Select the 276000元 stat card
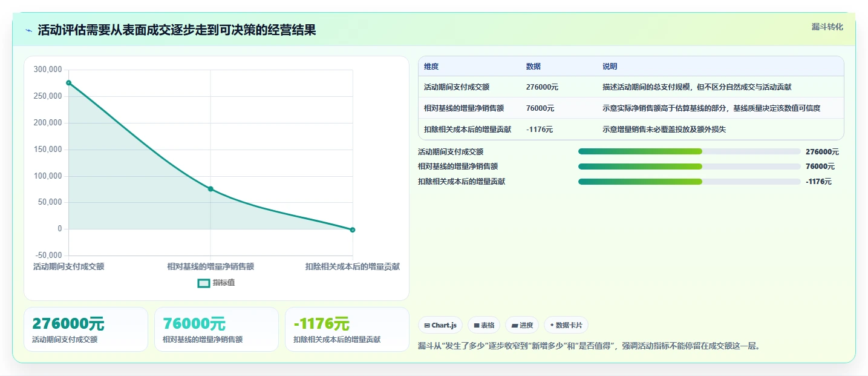The image size is (868, 376). [86, 329]
